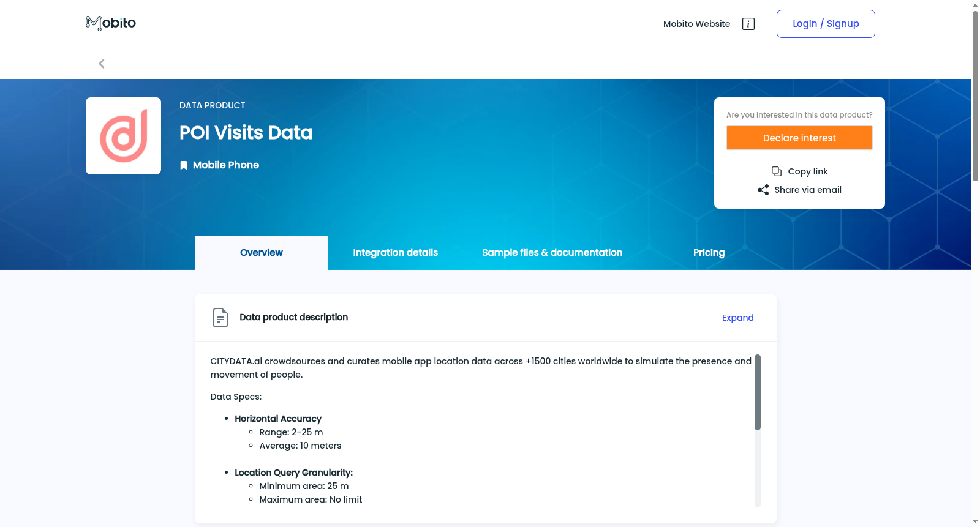
Task: Click the copy link icon
Action: 777,171
